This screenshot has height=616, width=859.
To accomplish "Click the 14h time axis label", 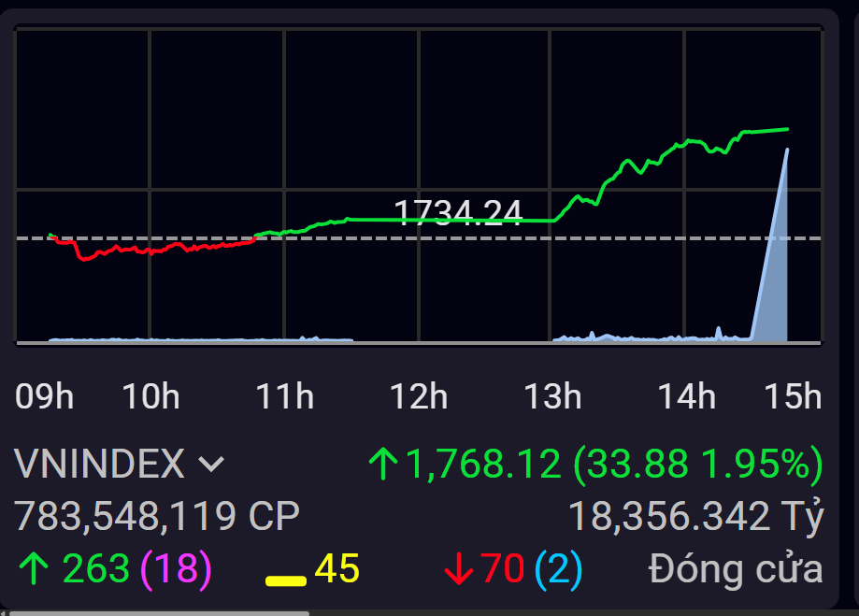I will pos(686,396).
